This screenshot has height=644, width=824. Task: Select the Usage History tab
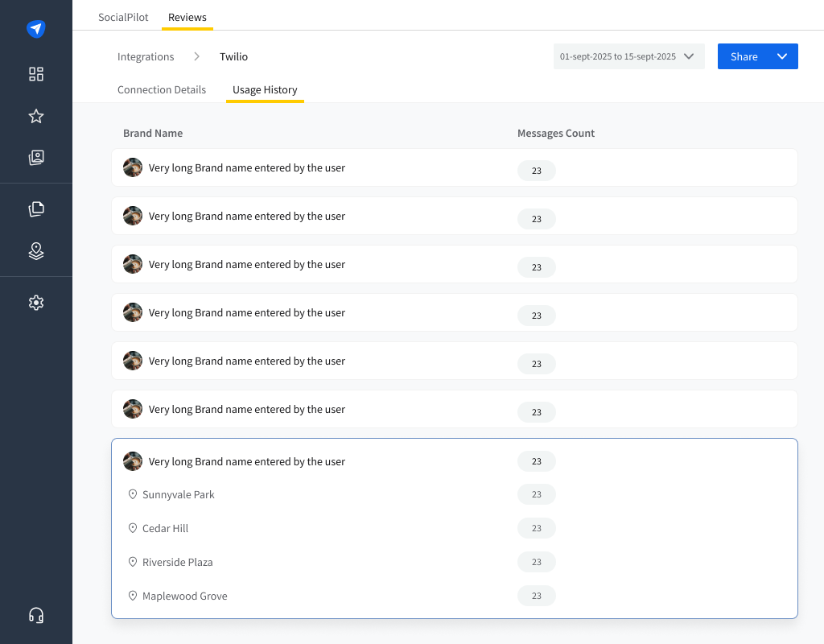(x=265, y=89)
